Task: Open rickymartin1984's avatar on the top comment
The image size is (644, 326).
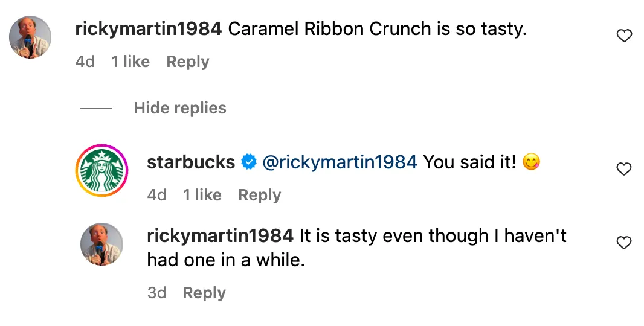Action: [x=30, y=37]
